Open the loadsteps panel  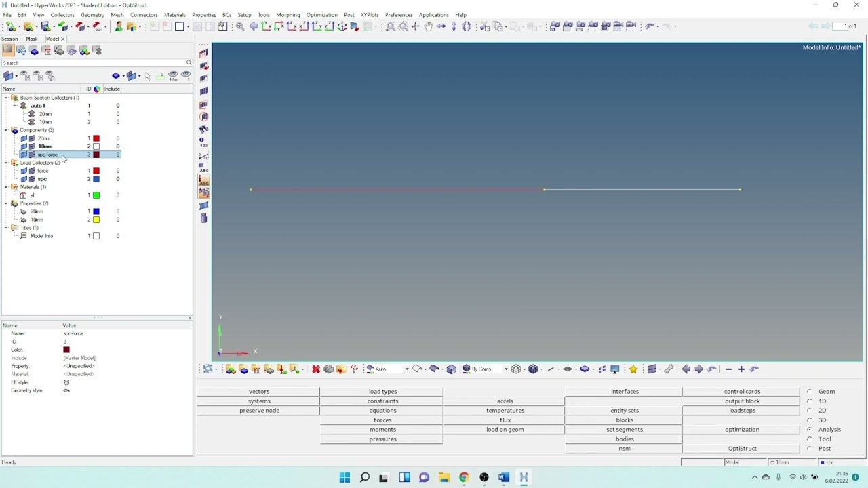coord(742,411)
